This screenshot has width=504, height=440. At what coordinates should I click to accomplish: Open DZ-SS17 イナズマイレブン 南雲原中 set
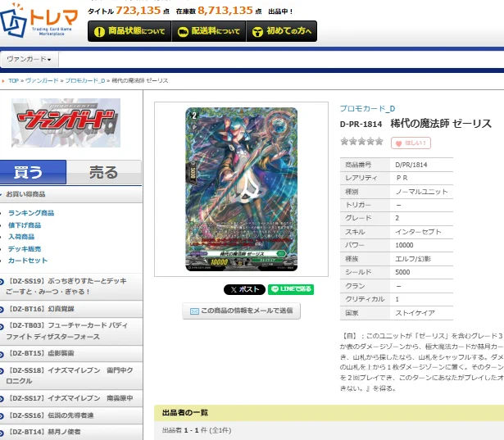[x=71, y=398]
